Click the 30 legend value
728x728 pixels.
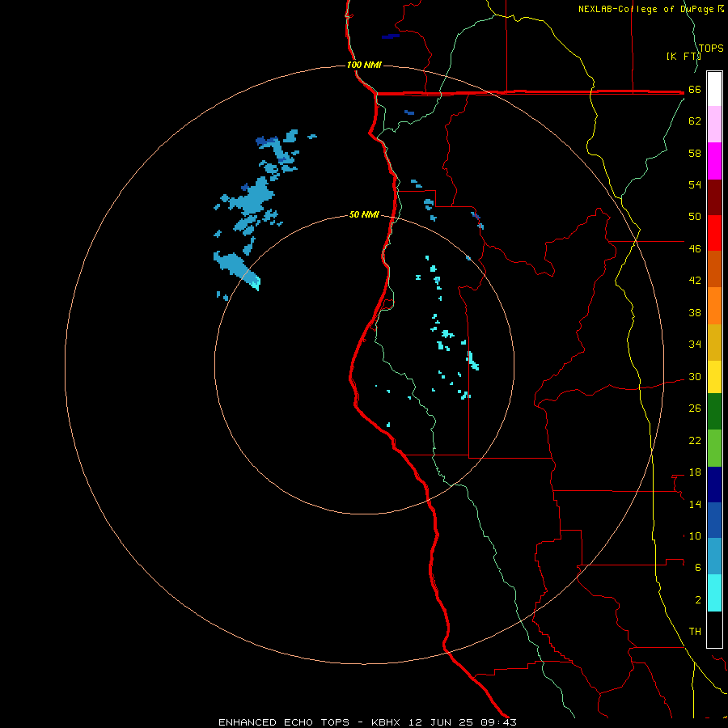(x=695, y=376)
